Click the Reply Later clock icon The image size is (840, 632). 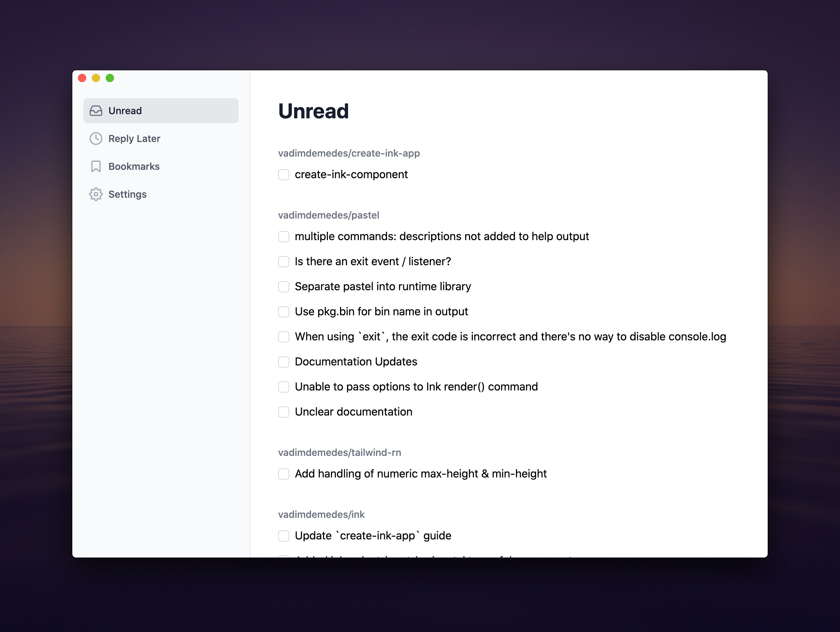coord(96,138)
